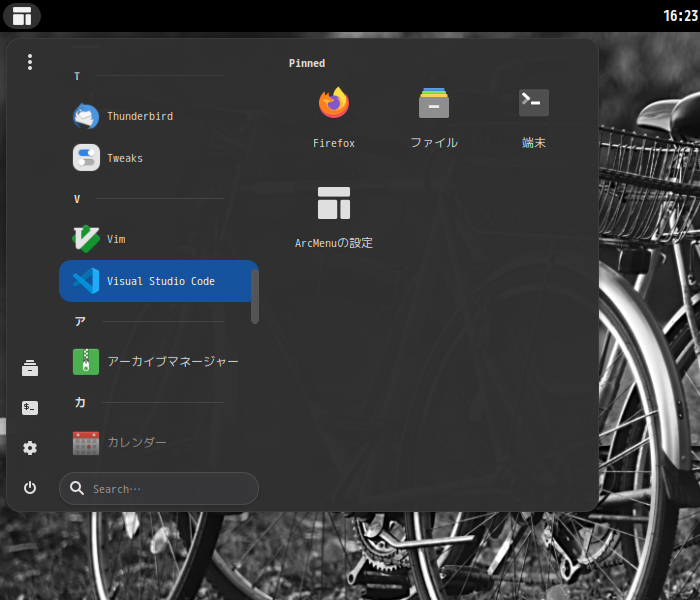Image resolution: width=700 pixels, height=600 pixels.
Task: Open the ArcMenu button in top panel
Action: coord(22,16)
